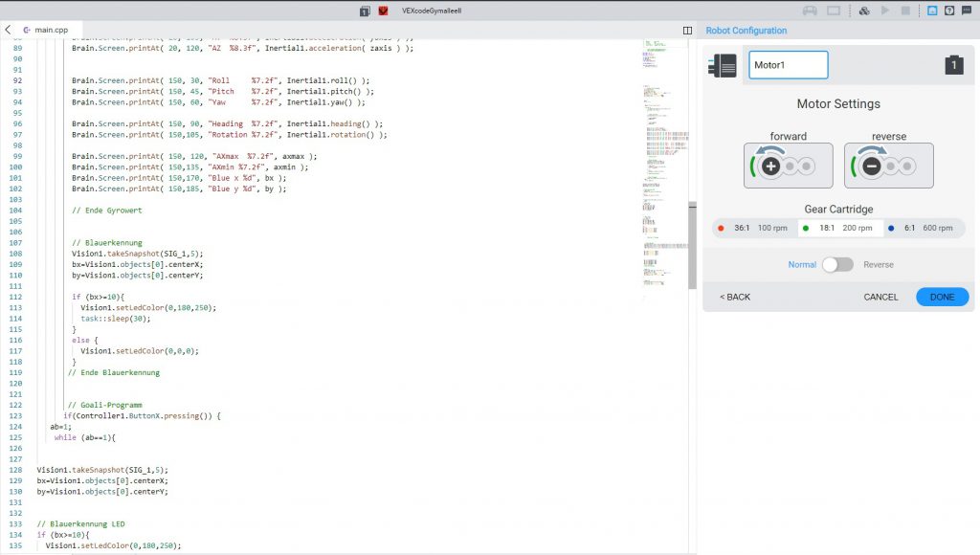Screen dimensions: 980x555
Task: Click the editor vertical scrollbar thumb
Action: point(692,246)
